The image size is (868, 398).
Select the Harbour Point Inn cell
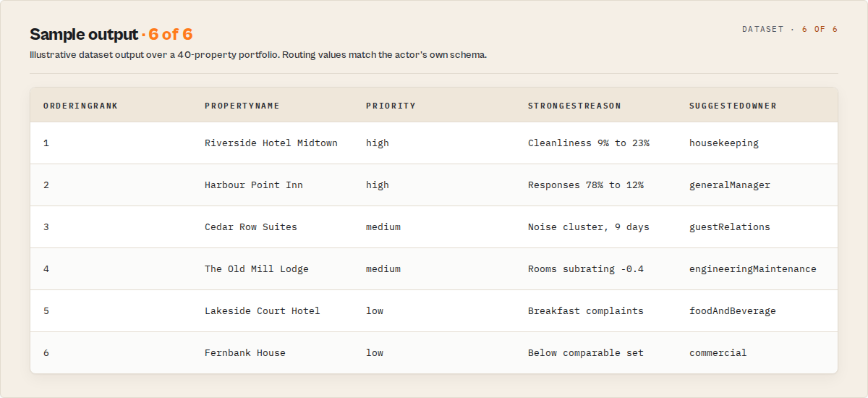(x=254, y=185)
